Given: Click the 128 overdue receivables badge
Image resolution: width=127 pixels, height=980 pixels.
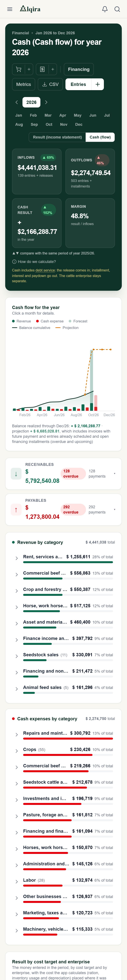Looking at the screenshot, I should (x=73, y=474).
